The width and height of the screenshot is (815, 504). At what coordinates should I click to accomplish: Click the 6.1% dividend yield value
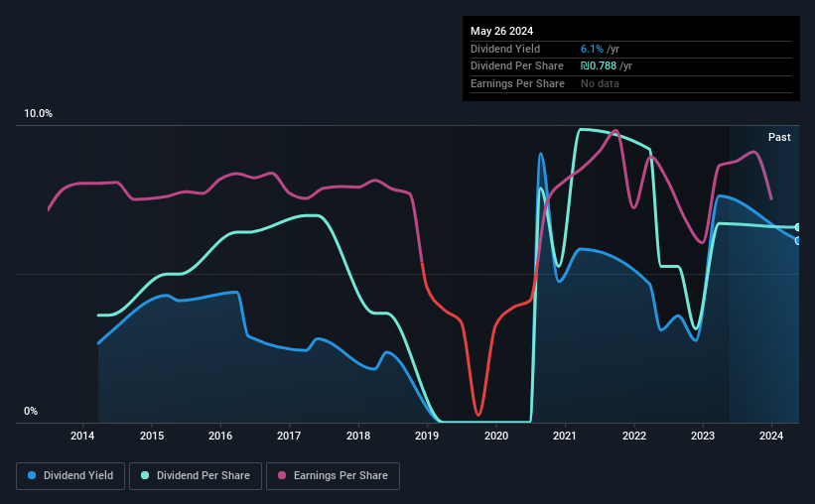pyautogui.click(x=592, y=49)
